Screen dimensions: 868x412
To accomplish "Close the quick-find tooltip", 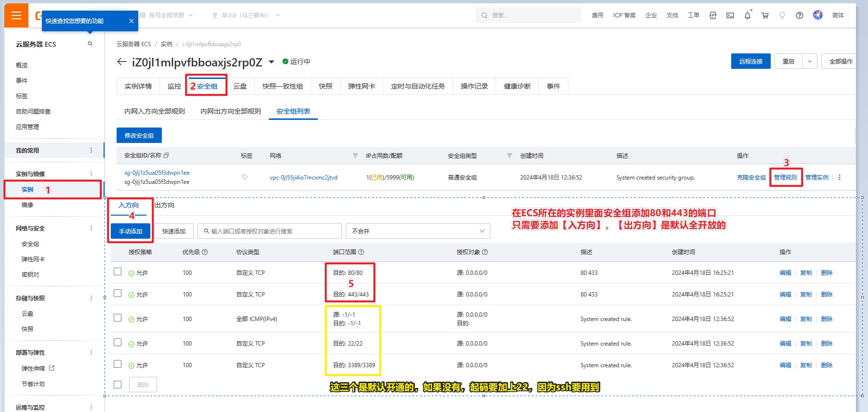I will point(132,21).
